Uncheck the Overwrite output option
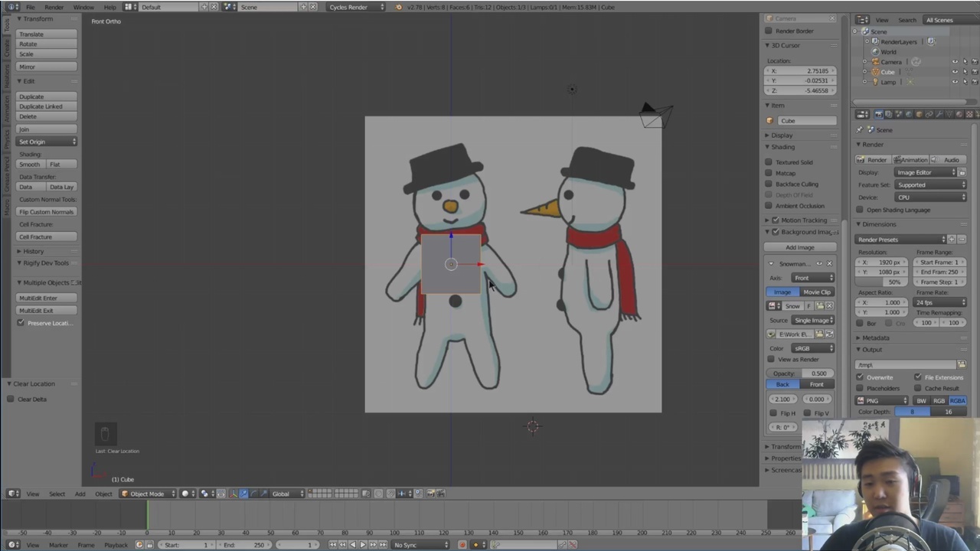The height and width of the screenshot is (551, 980). (860, 377)
